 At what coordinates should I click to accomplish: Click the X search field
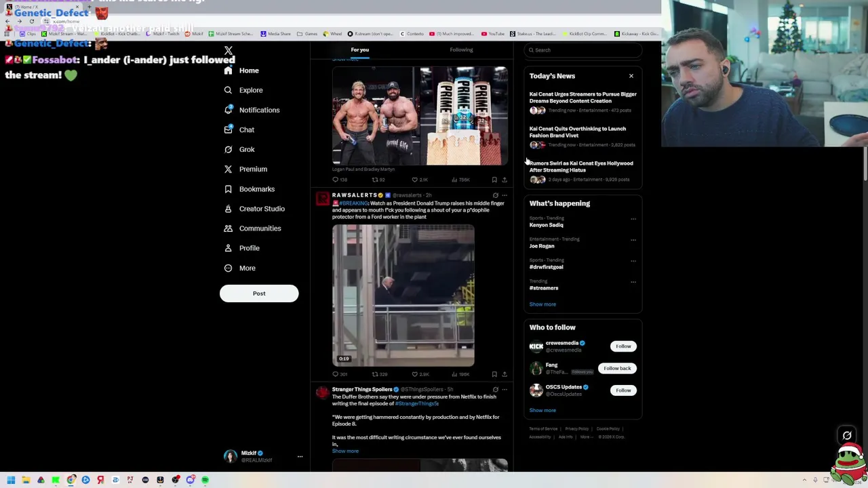(583, 50)
